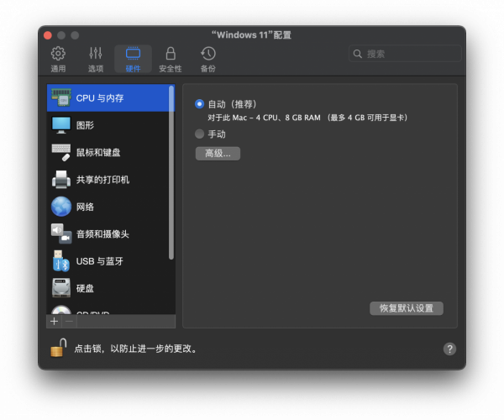
Task: Open help with the question mark button
Action: (x=449, y=349)
